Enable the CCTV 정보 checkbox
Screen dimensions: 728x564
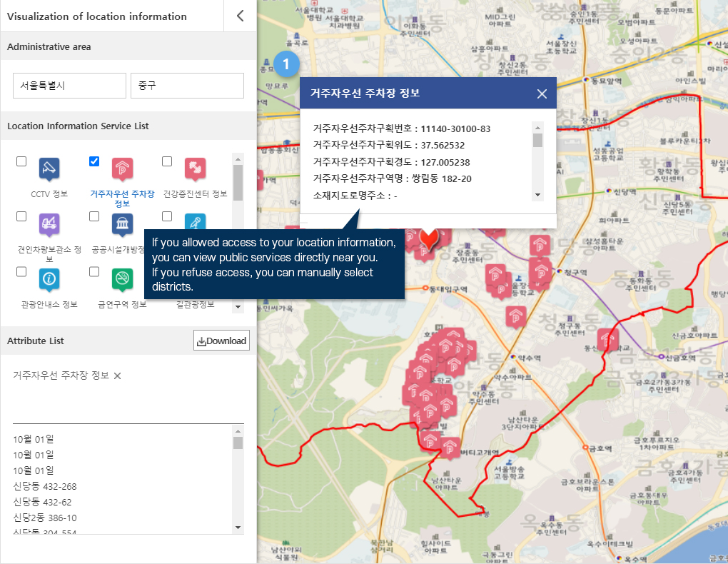coord(21,161)
